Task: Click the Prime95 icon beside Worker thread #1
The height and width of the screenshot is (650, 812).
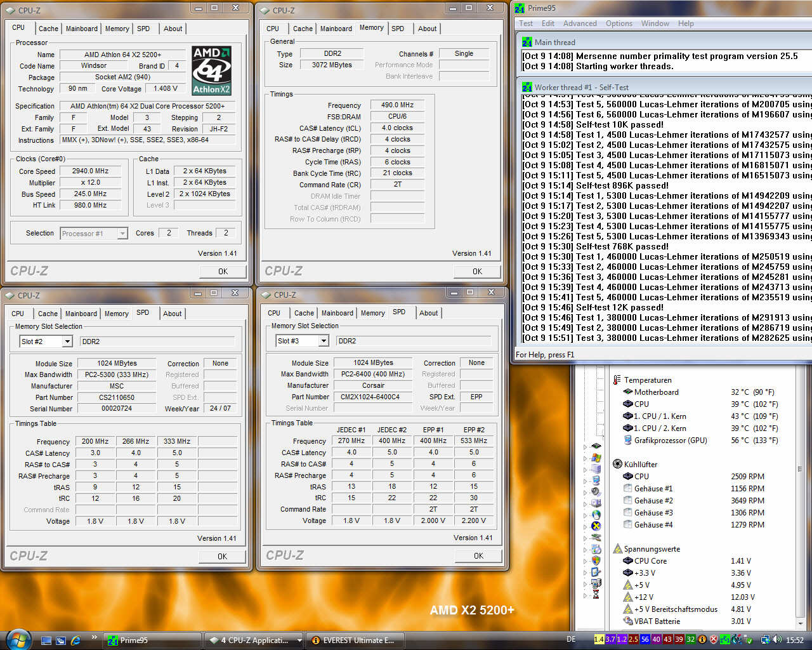Action: coord(527,87)
